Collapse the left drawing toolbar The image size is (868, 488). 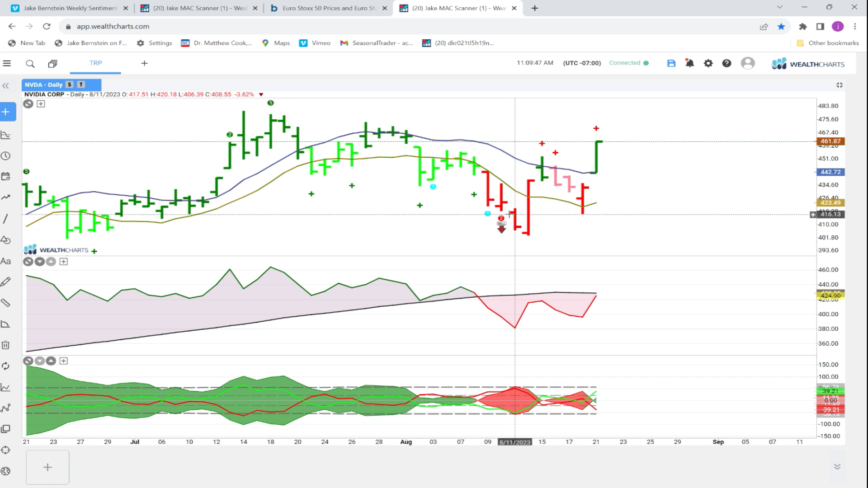(x=5, y=86)
